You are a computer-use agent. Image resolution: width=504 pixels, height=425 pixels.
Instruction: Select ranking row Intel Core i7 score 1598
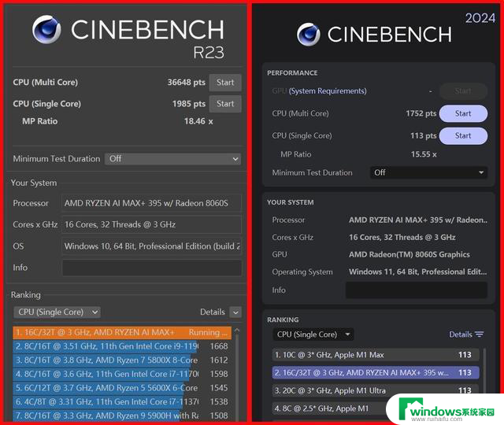122,374
